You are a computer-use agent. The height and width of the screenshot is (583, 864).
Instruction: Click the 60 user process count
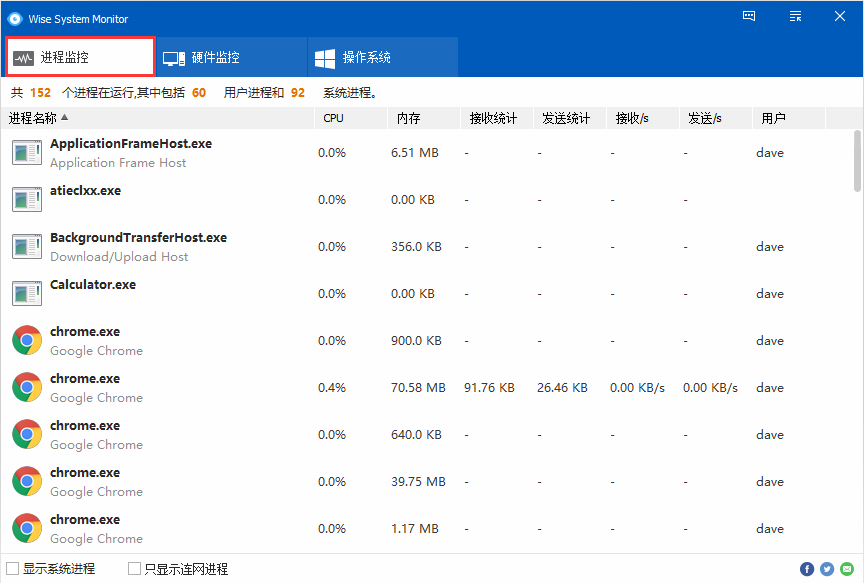click(x=199, y=93)
